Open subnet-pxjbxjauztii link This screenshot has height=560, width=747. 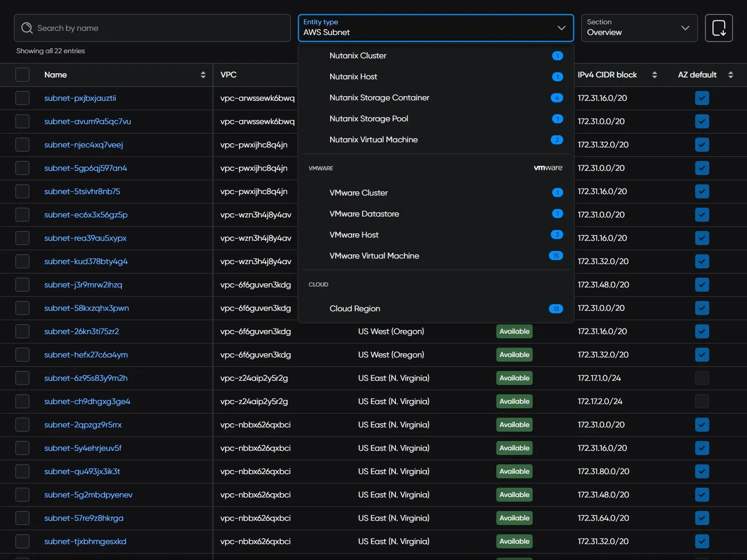tap(80, 98)
